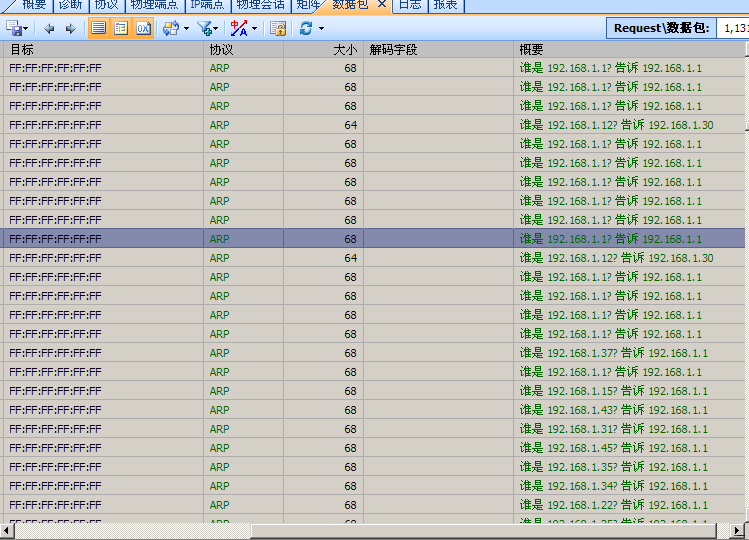Switch to the 日志 tab
Image resolution: width=749 pixels, height=540 pixels.
coord(410,5)
